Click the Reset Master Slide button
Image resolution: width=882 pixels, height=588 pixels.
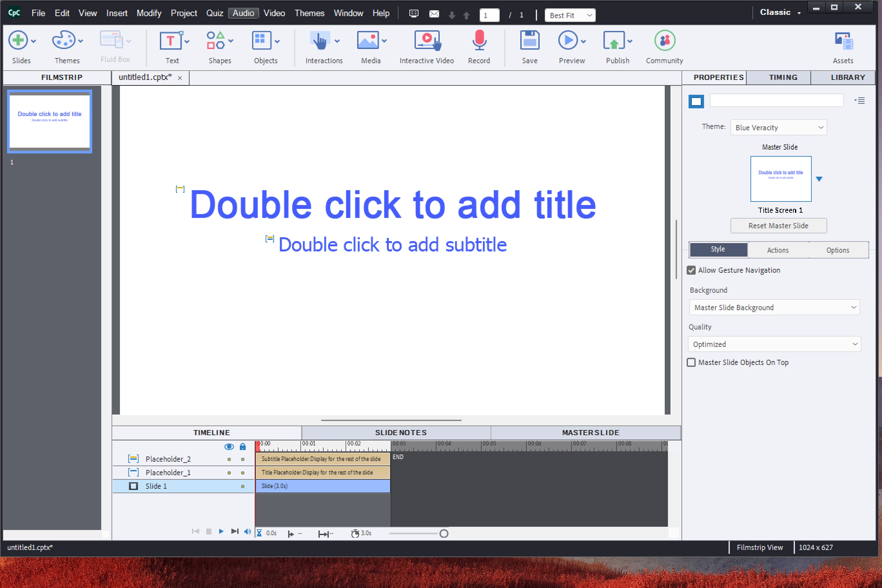point(779,226)
